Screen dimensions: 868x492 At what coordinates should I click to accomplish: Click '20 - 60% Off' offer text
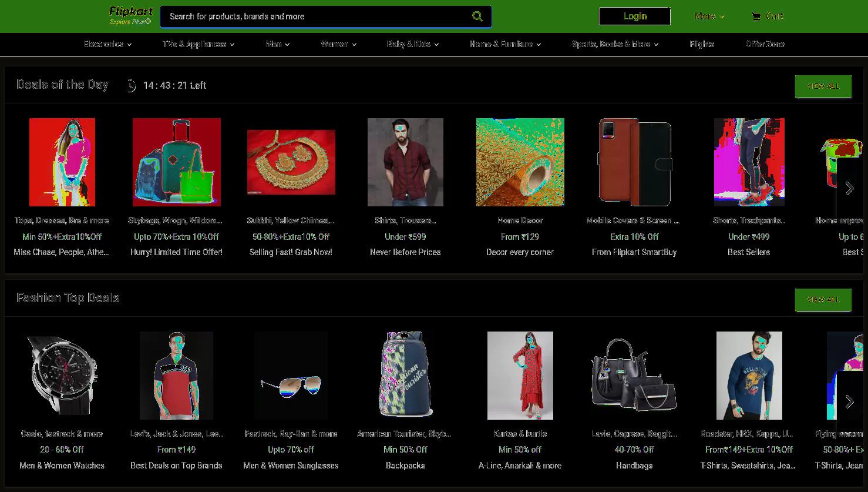(62, 450)
